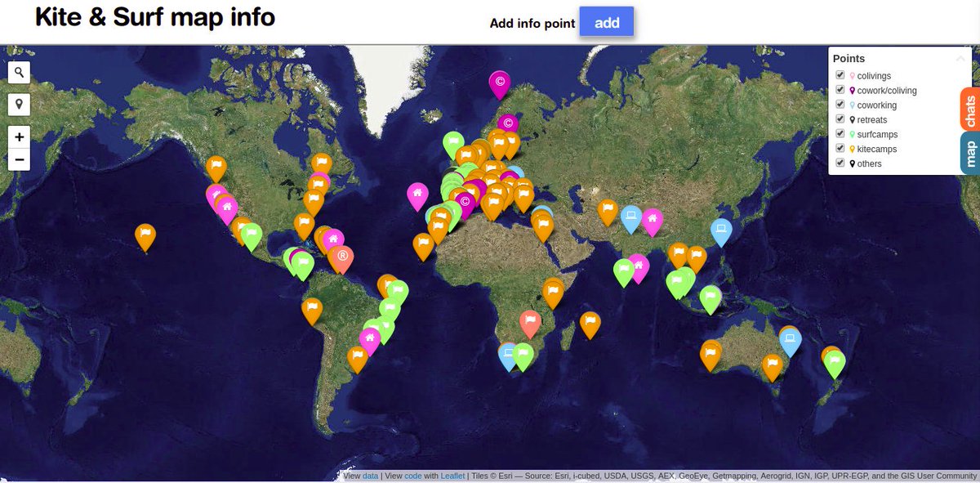
Task: Select the pink house marker in southern Brazil
Action: (x=370, y=342)
